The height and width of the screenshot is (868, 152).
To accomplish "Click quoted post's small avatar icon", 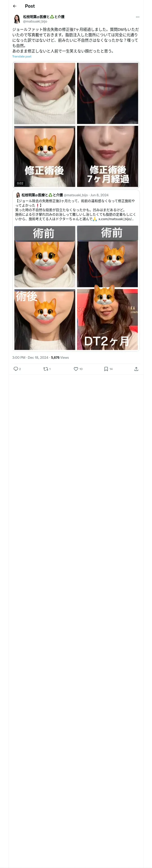I will (x=18, y=195).
